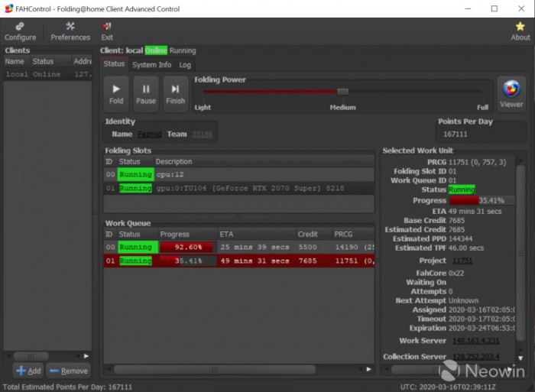Click the Folding Power slider handle
This screenshot has width=535, height=392.
tap(342, 91)
